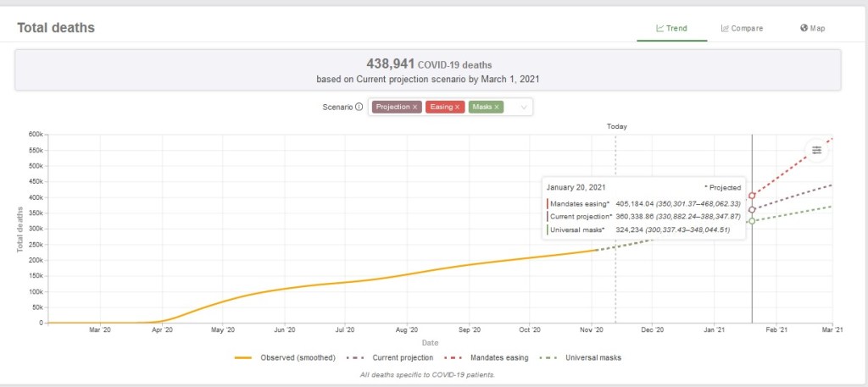
Task: Open the Map tab
Action: click(x=812, y=28)
